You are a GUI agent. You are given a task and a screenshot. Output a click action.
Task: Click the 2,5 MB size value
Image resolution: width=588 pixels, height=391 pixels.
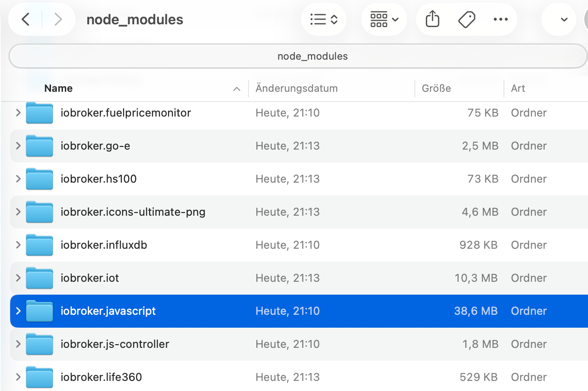[x=480, y=145]
